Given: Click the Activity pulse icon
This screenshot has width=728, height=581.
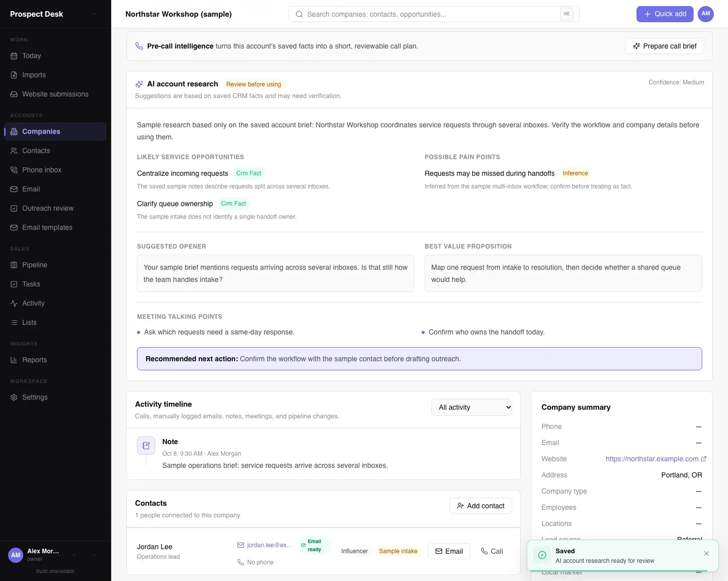Looking at the screenshot, I should coord(14,303).
